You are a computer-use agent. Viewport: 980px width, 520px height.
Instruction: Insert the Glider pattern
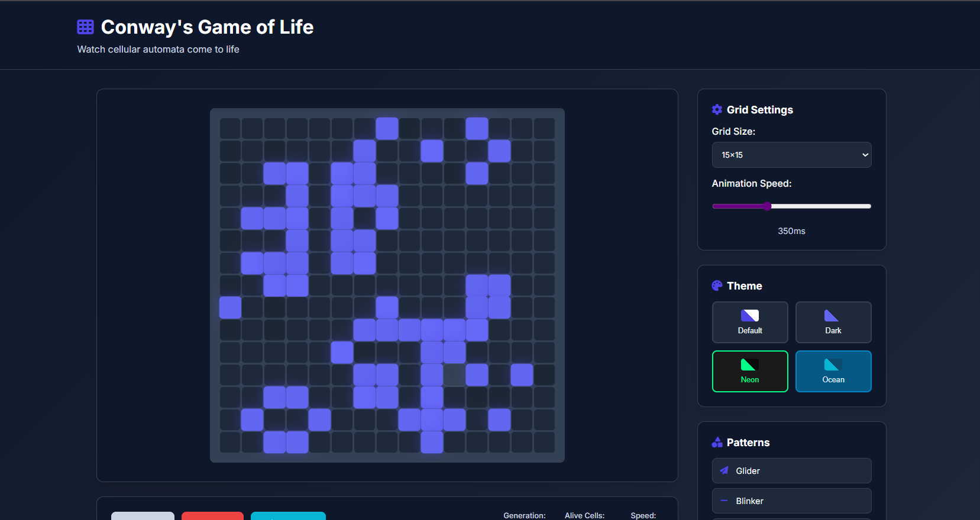point(791,471)
